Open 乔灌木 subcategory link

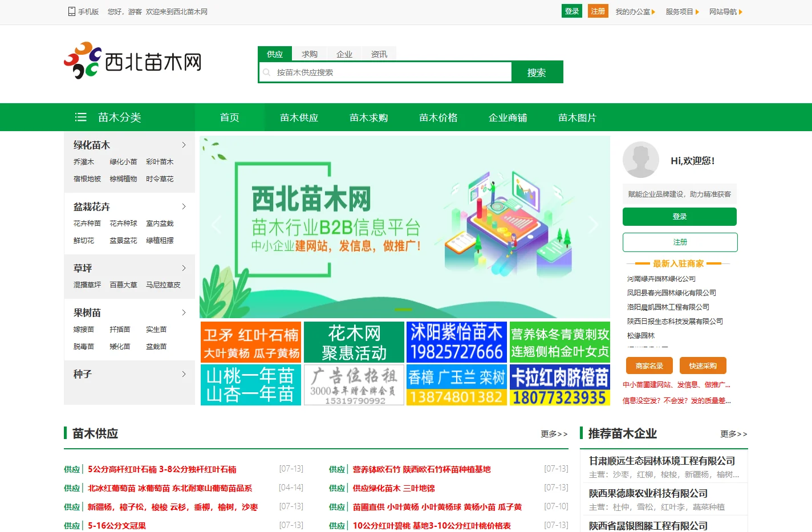point(84,162)
